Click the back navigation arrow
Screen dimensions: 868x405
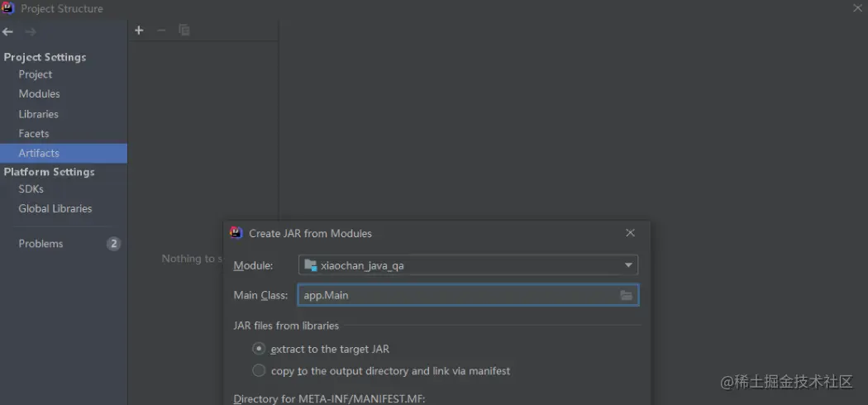(x=7, y=32)
